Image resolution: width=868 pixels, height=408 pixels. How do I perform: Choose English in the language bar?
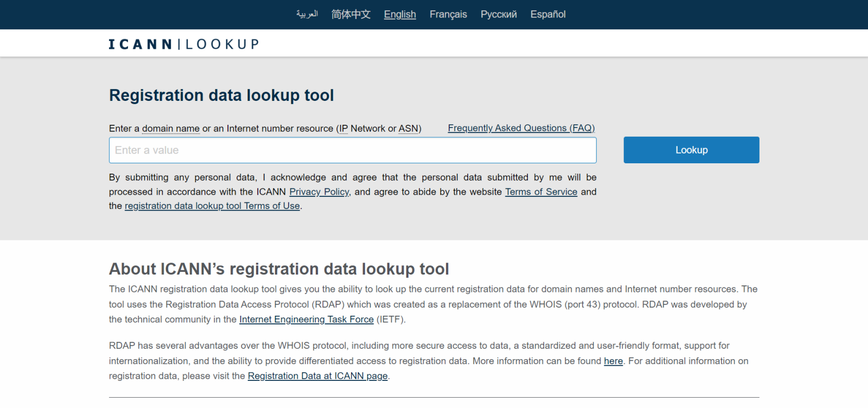click(400, 14)
